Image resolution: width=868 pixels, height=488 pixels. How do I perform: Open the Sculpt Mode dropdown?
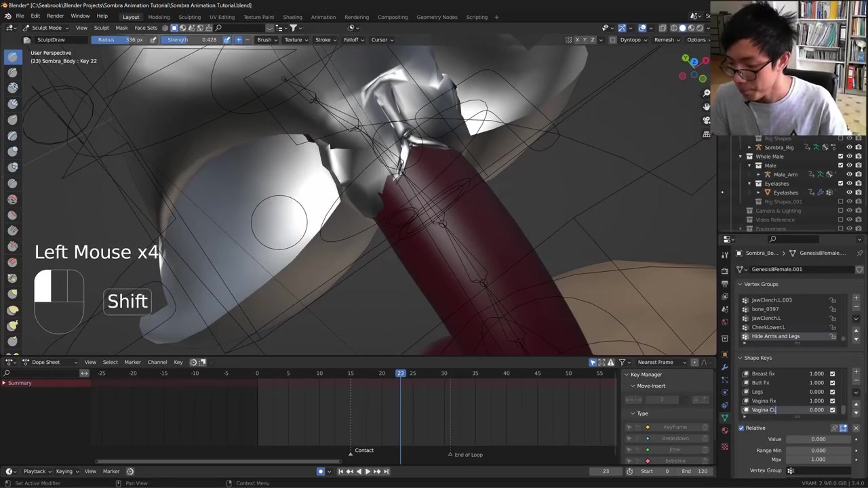click(46, 28)
